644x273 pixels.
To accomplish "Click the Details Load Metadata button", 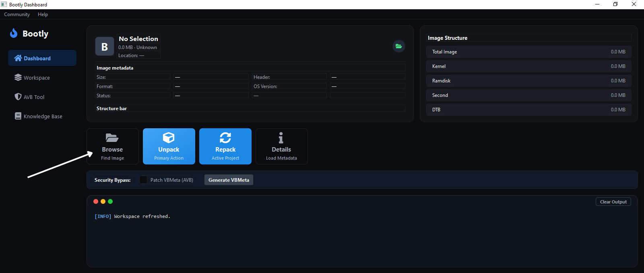I will (282, 146).
